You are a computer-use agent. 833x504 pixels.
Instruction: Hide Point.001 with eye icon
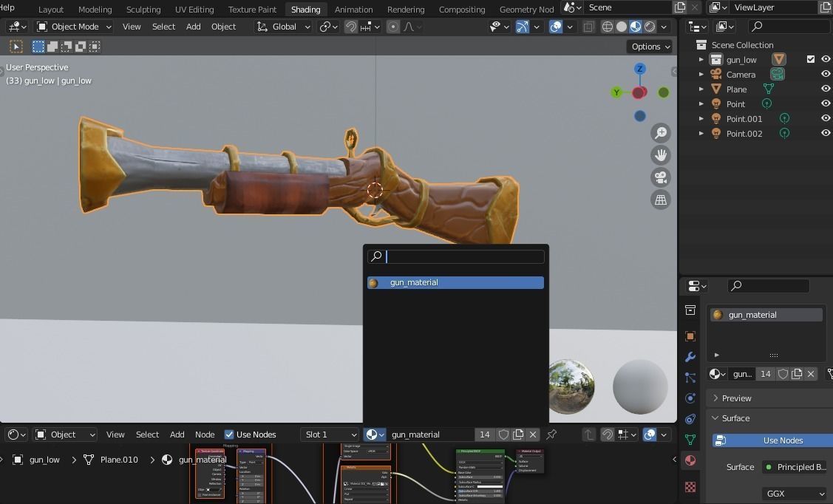[x=826, y=118]
